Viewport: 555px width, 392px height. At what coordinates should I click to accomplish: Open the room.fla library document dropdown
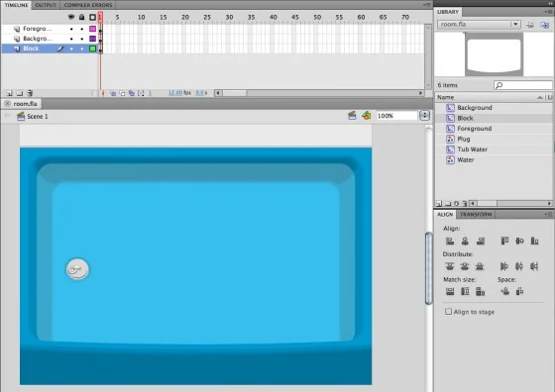coord(515,25)
